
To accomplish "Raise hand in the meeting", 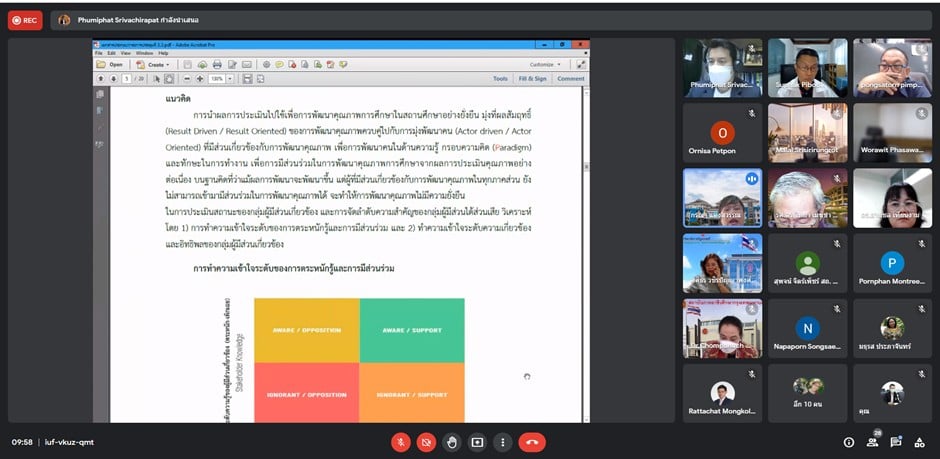I will (x=452, y=441).
